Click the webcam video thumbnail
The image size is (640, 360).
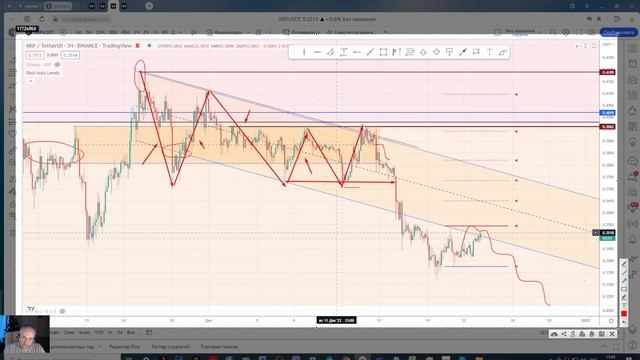(25, 334)
